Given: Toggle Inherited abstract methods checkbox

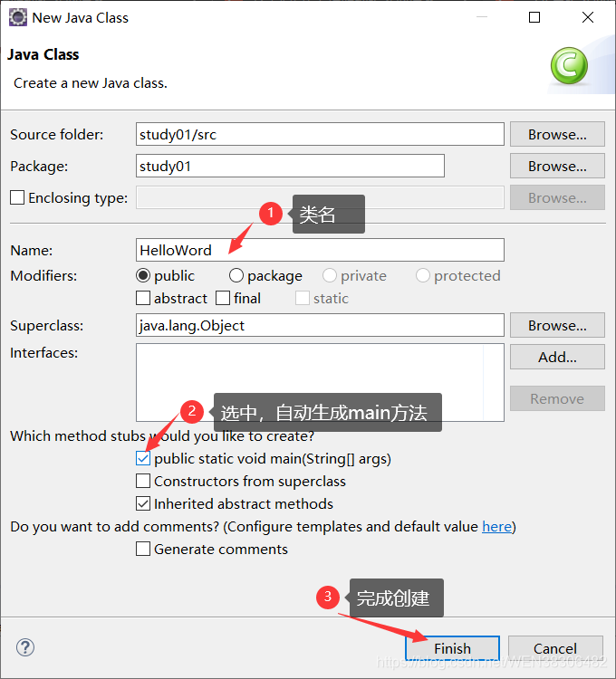Looking at the screenshot, I should click(143, 503).
